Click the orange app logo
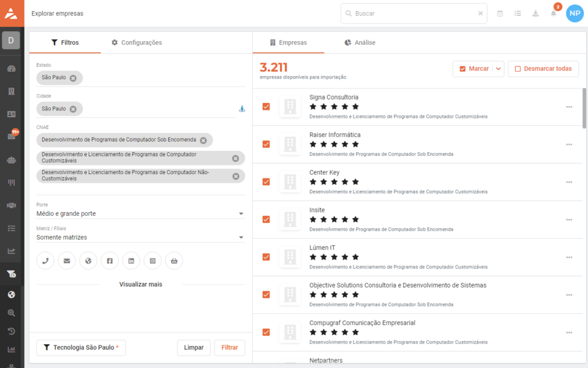Image resolution: width=588 pixels, height=368 pixels. point(12,13)
